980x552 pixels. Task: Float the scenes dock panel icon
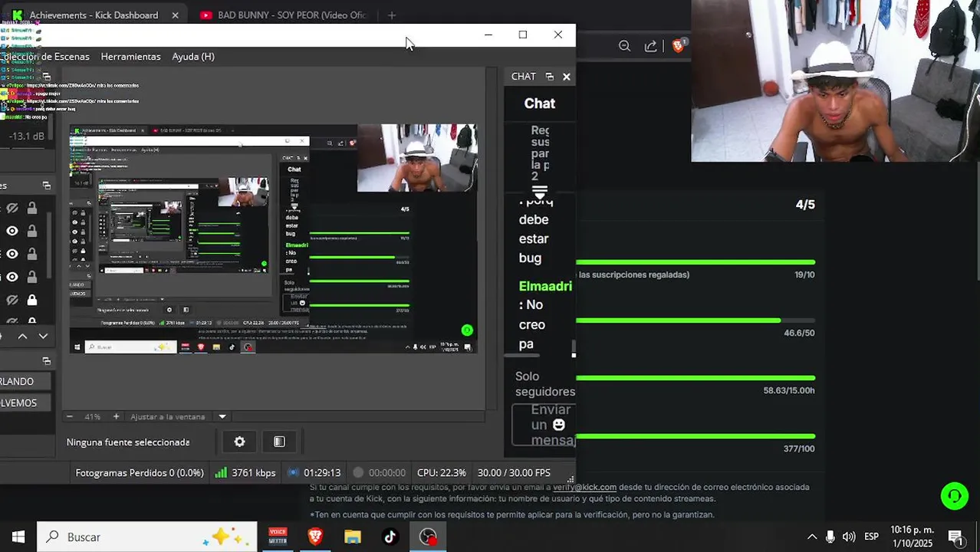click(46, 360)
